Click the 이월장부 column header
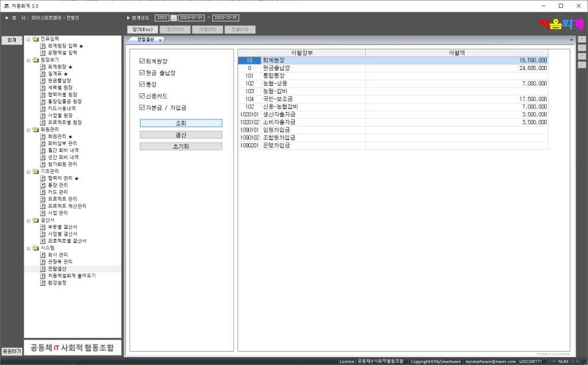588x365 pixels. [x=302, y=53]
